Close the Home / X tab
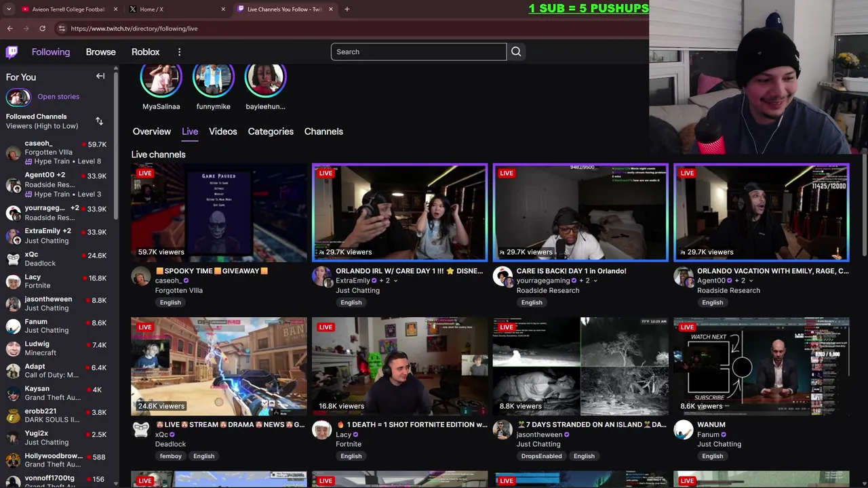This screenshot has height=488, width=868. (223, 9)
